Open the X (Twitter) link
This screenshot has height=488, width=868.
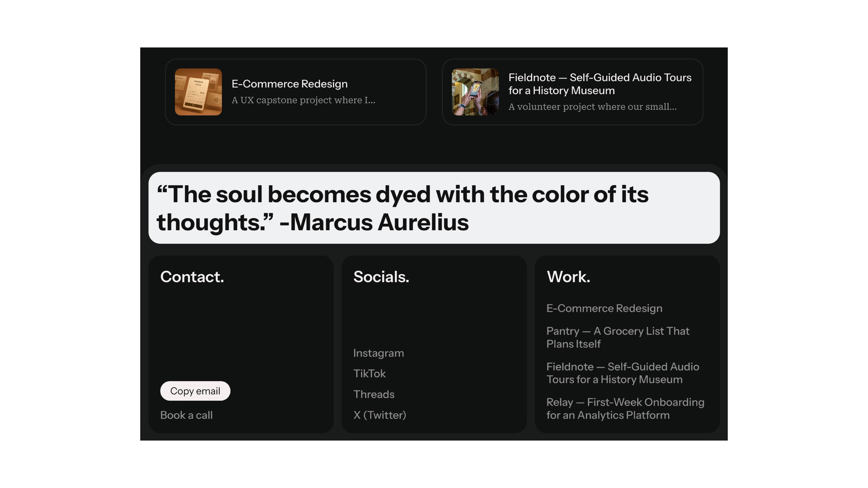(x=380, y=415)
